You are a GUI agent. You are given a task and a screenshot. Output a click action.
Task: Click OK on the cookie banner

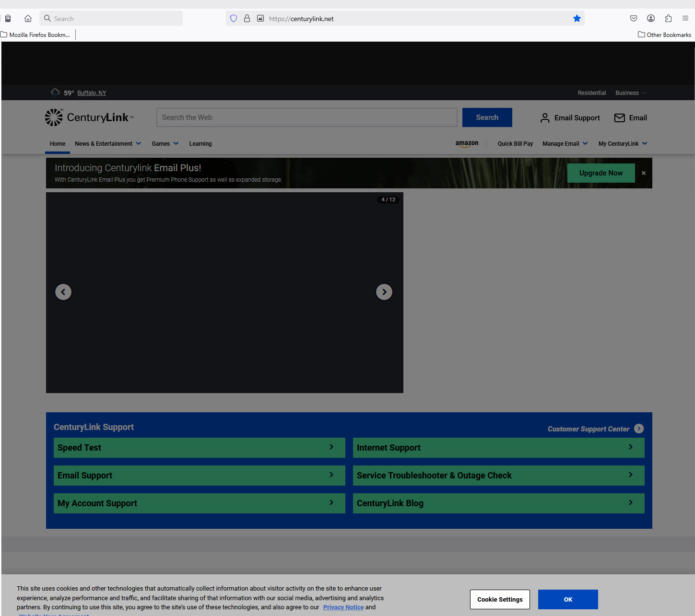coord(568,600)
